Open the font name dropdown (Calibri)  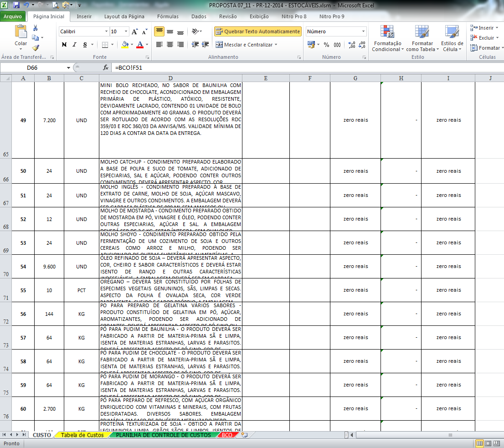click(106, 31)
